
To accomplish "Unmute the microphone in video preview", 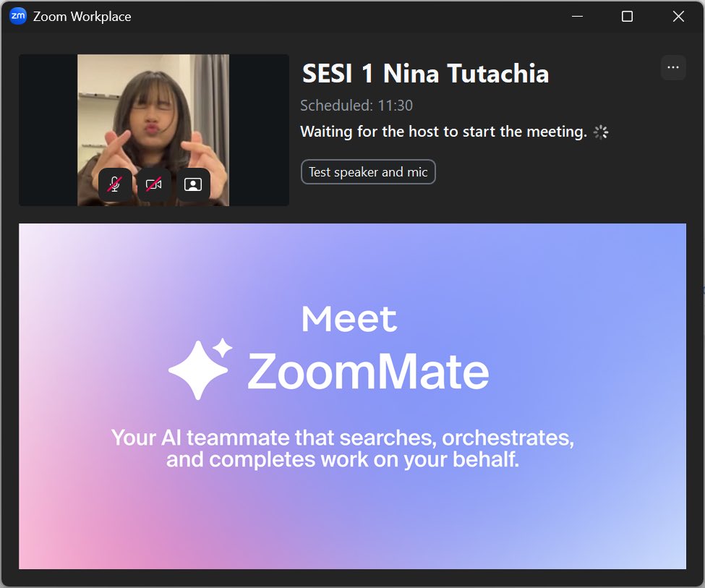I will 115,184.
